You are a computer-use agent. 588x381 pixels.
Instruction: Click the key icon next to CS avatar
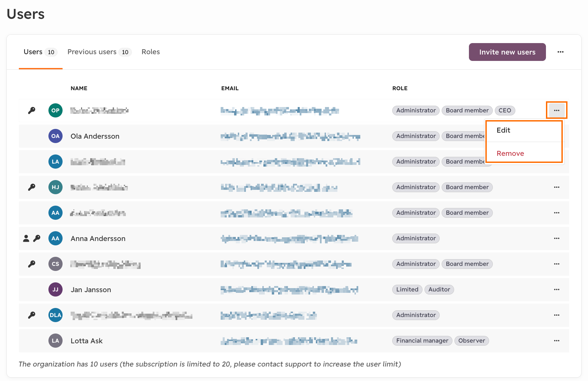(x=32, y=264)
